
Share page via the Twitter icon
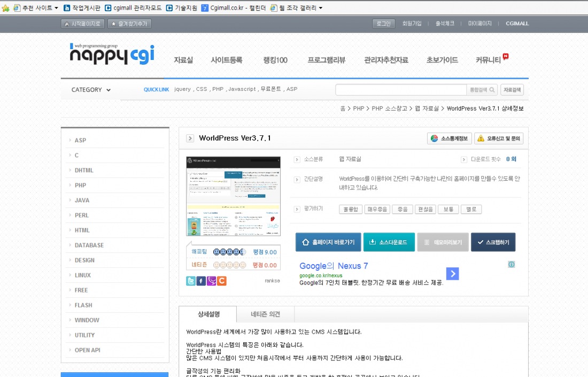pos(191,281)
